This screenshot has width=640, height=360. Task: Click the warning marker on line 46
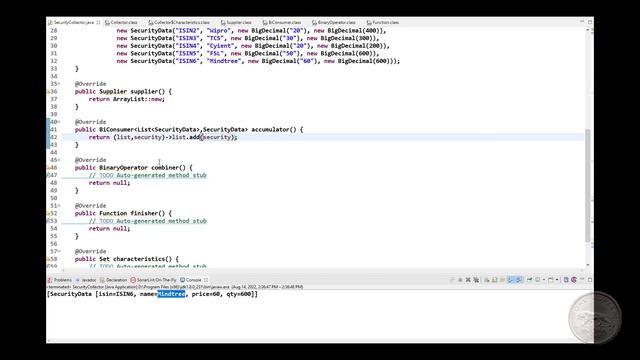pyautogui.click(x=49, y=168)
